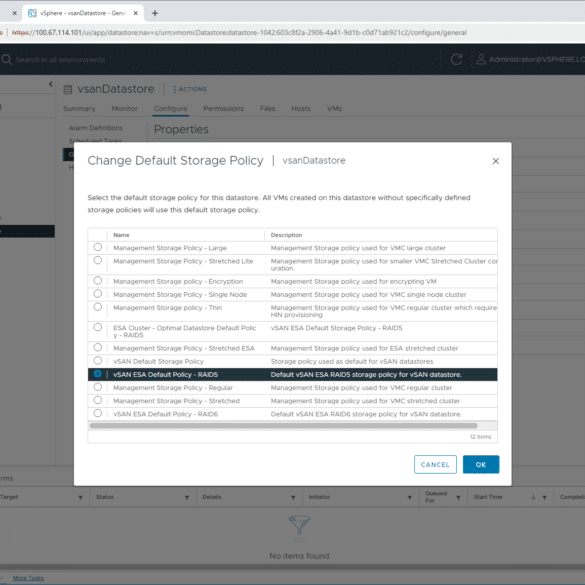Screen dimensions: 585x585
Task: Pick vSAN ESA Default Policy - RAID6 radio
Action: point(98,413)
